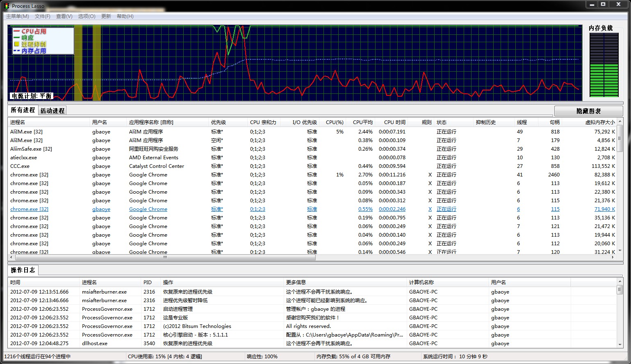Screen dimensions: 631x364
Task: Sort processes by CPU(%) column header
Action: click(334, 122)
